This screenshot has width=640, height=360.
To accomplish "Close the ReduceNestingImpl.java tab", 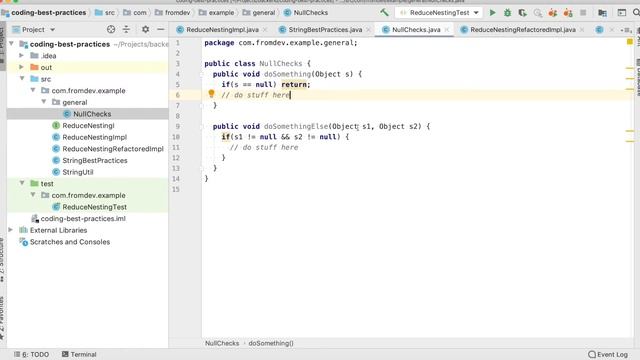I will [265, 29].
